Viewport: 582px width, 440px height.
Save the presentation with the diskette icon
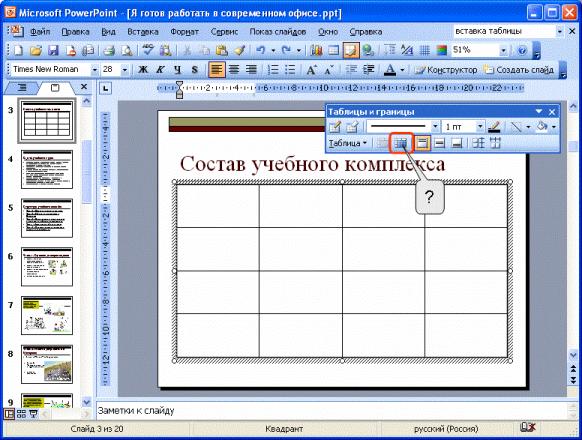[x=53, y=50]
